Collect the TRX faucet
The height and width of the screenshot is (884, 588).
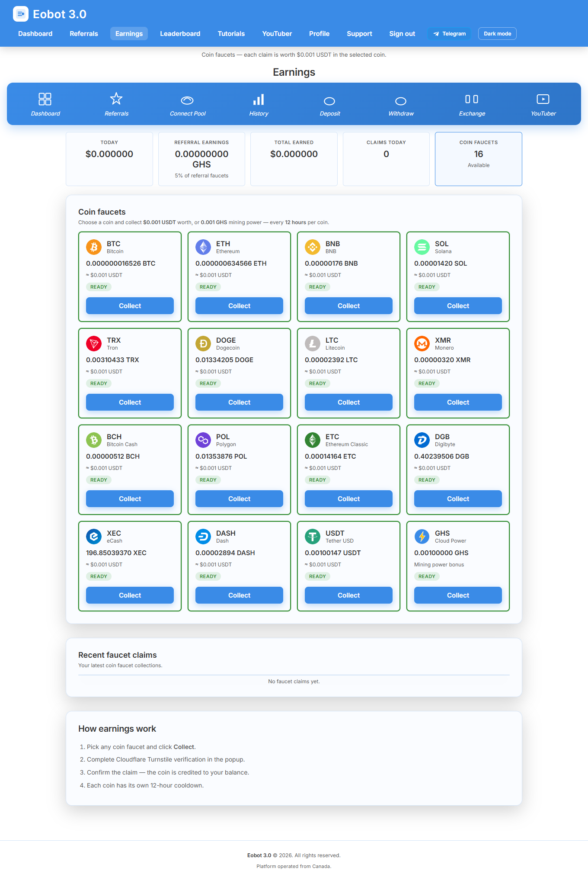[130, 402]
